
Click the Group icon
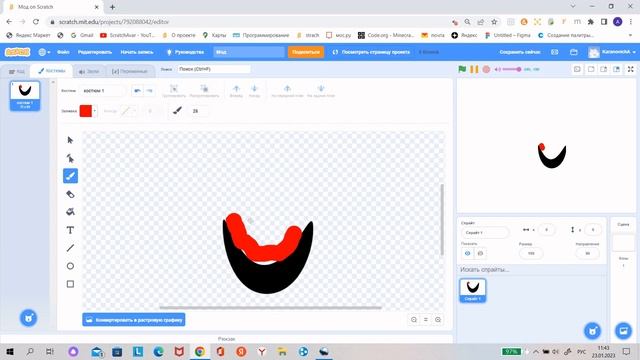tap(174, 91)
